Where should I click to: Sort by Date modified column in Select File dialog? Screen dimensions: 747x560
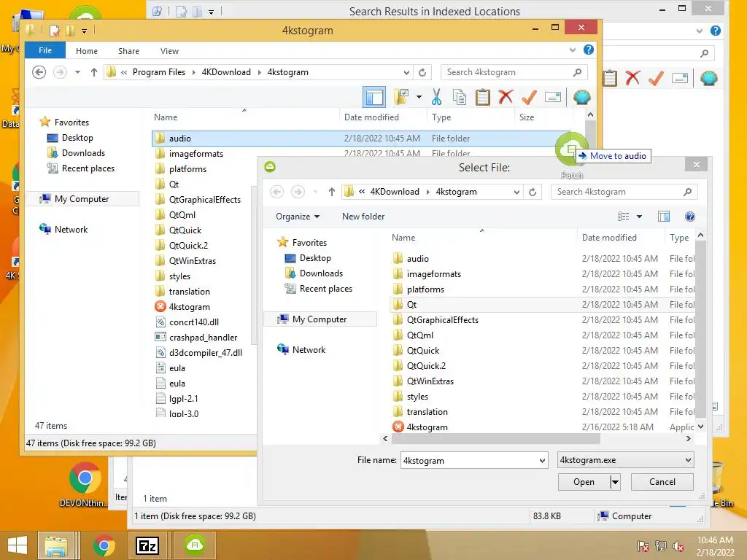point(609,238)
